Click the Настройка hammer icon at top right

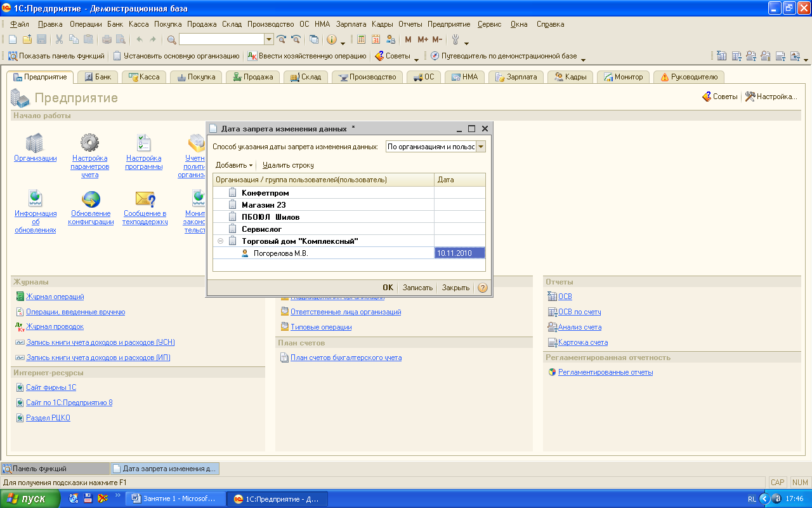click(x=750, y=97)
